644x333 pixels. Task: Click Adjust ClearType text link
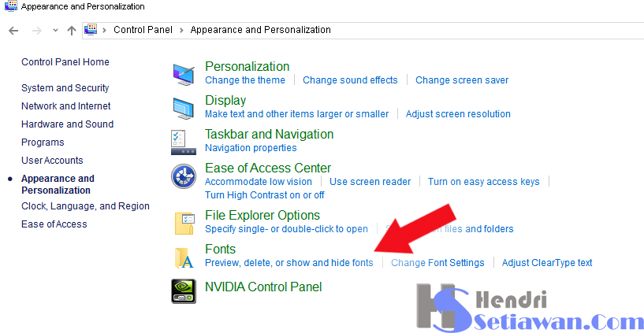tap(547, 263)
